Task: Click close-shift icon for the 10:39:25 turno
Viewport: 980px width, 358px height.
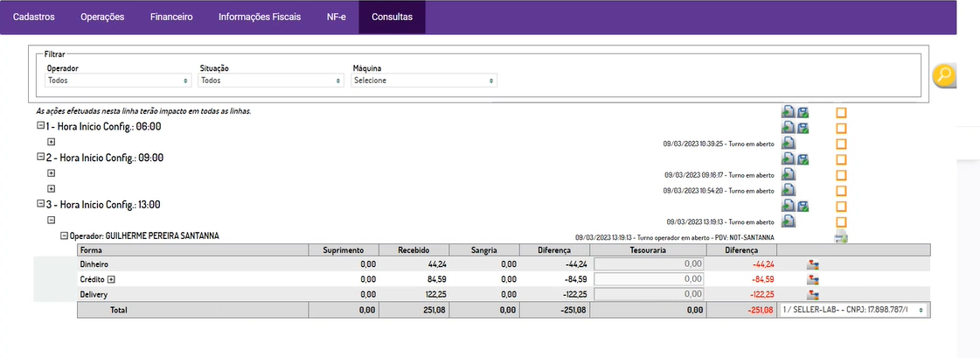Action: click(x=788, y=143)
